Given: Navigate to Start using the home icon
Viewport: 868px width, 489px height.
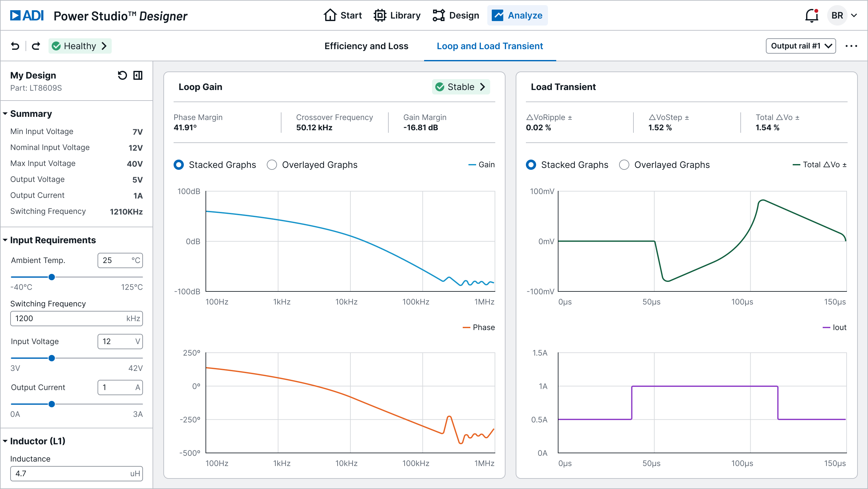Looking at the screenshot, I should [342, 15].
